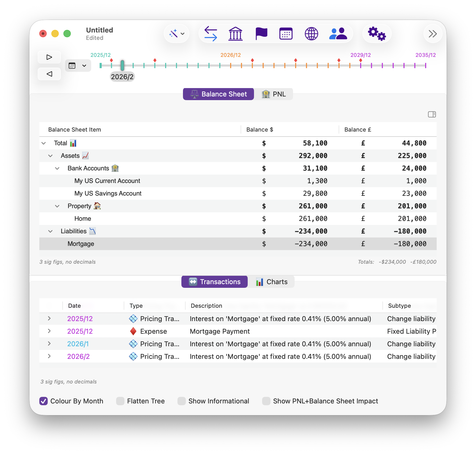Expand the 2026/2 pricing transaction row
The width and height of the screenshot is (476, 454).
coord(49,356)
